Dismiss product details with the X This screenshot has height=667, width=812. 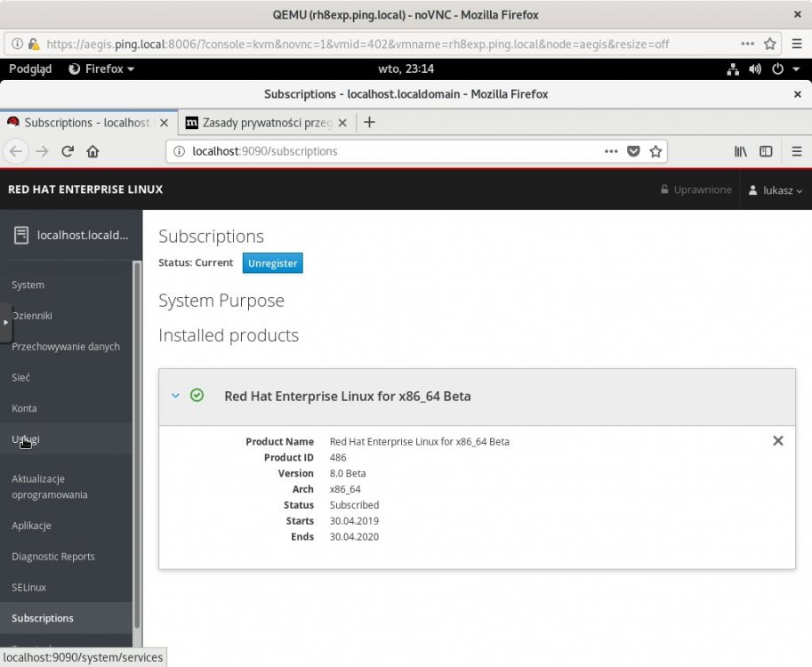coord(778,441)
